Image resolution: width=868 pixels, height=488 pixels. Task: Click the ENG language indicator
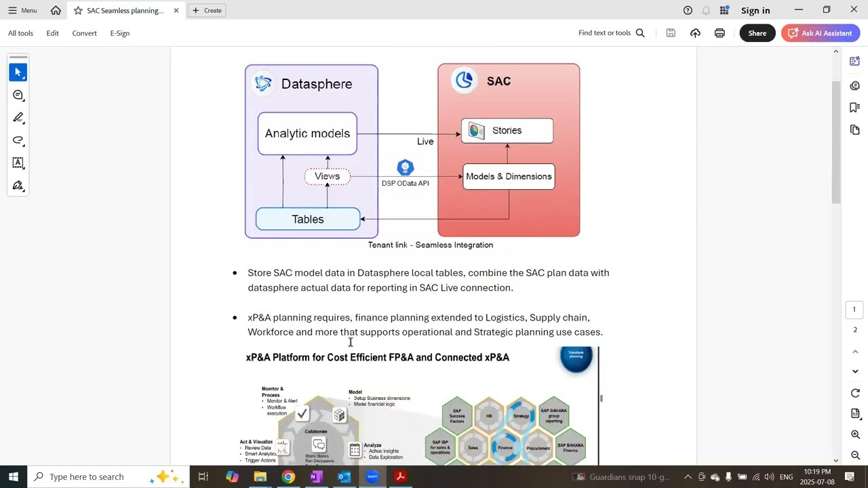786,477
